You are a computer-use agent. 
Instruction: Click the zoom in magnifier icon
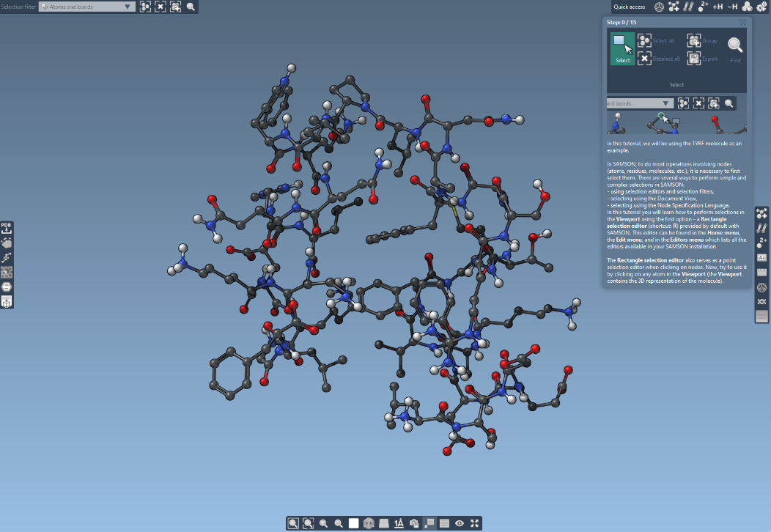tap(323, 523)
